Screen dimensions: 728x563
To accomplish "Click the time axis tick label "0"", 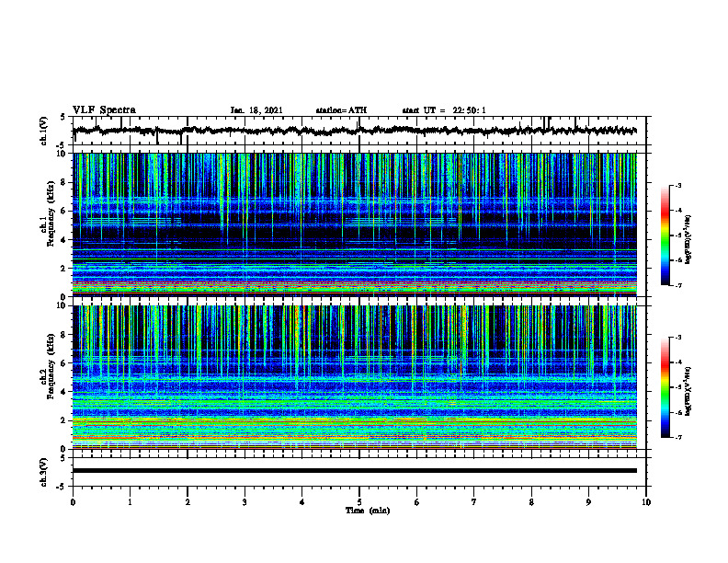I will pyautogui.click(x=73, y=502).
